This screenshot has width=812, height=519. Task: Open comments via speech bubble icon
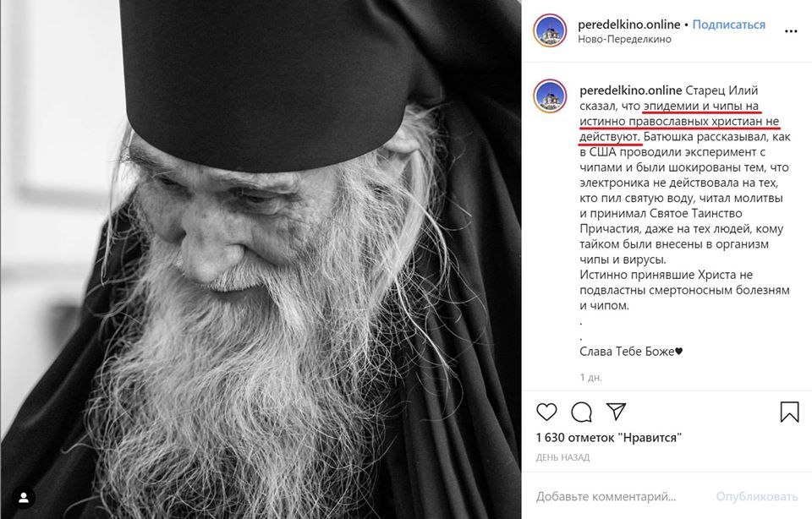click(x=582, y=412)
